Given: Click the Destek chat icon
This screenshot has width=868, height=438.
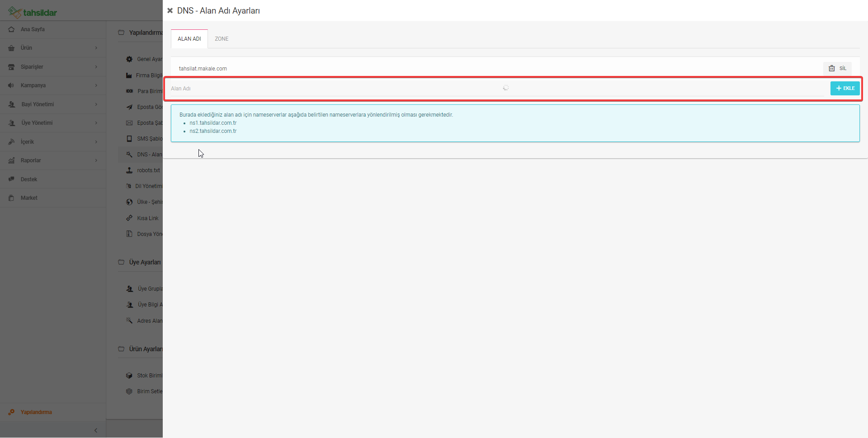Looking at the screenshot, I should (11, 179).
